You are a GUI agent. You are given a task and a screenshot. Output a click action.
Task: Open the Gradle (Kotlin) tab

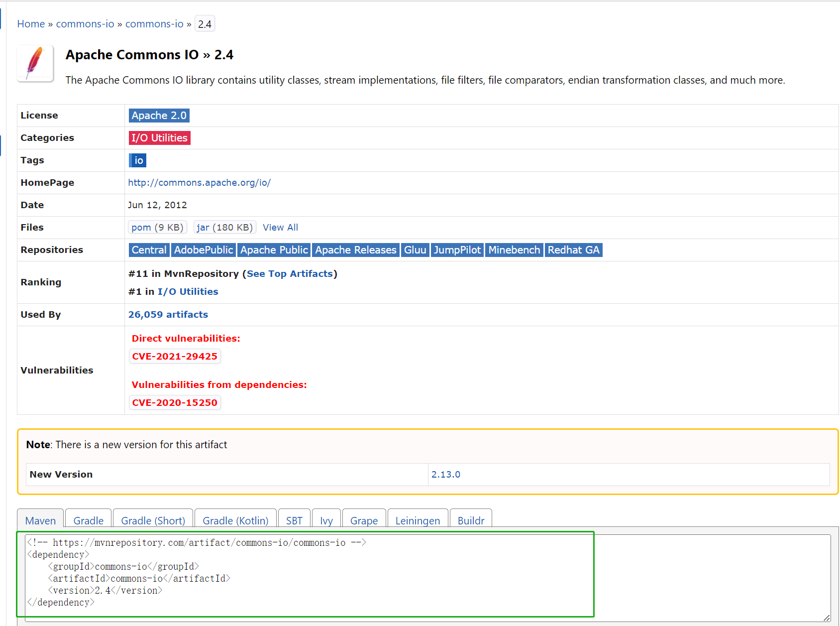[x=235, y=520]
